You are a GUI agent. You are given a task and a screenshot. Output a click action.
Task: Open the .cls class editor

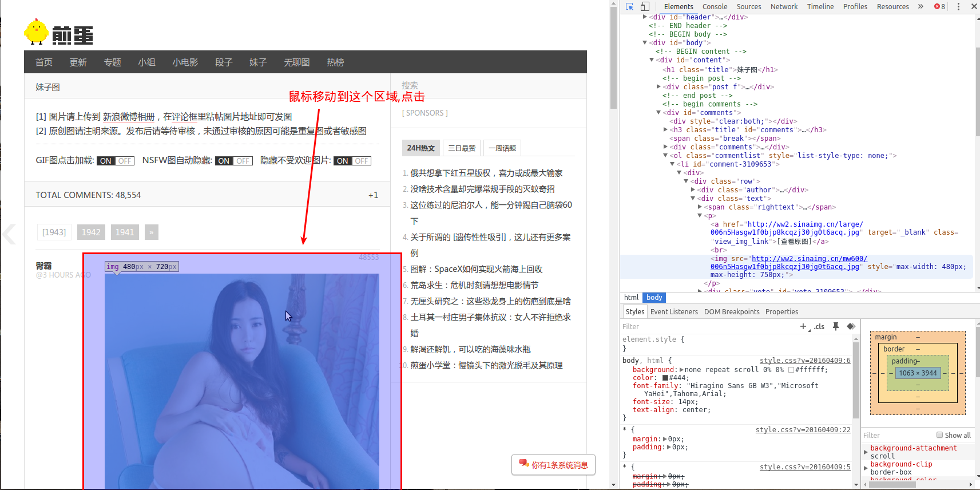(x=819, y=326)
